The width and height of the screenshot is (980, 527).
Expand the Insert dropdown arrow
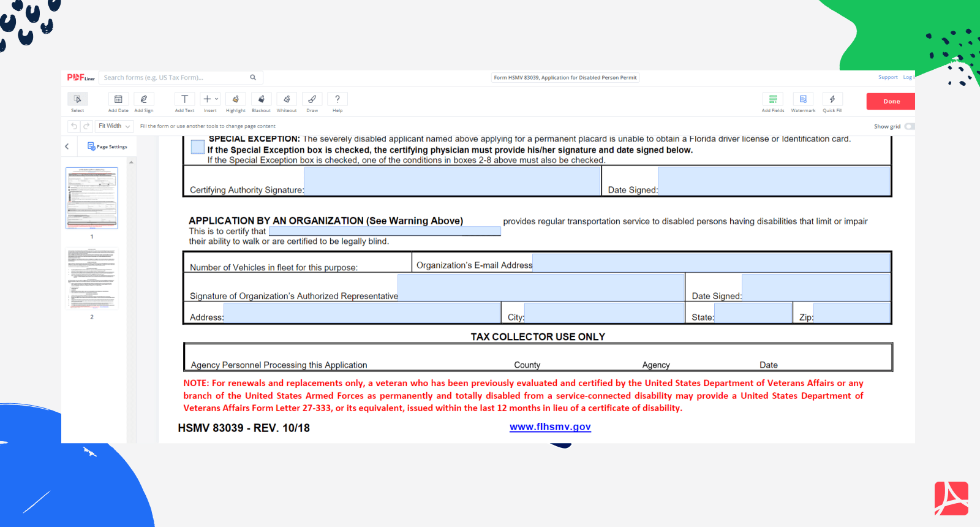click(x=217, y=99)
